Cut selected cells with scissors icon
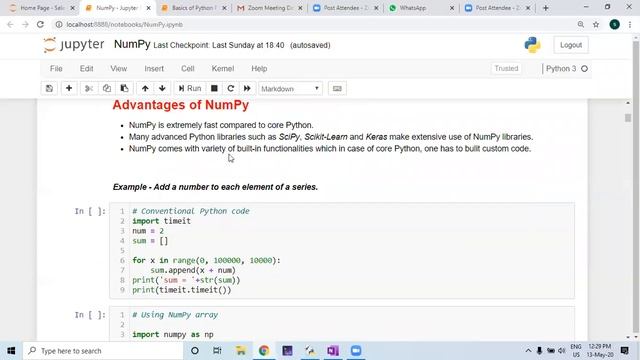640x360 pixels. point(89,89)
